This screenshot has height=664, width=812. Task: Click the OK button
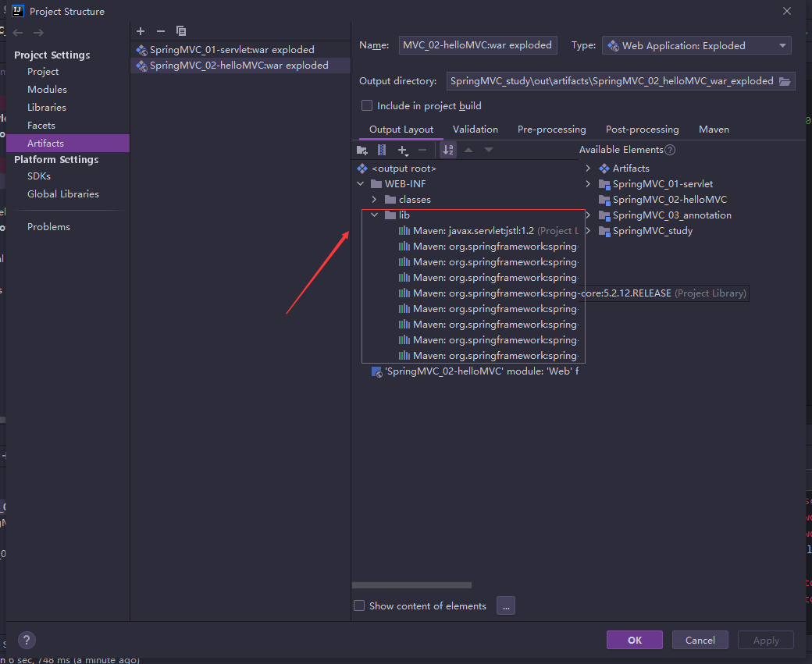click(634, 640)
